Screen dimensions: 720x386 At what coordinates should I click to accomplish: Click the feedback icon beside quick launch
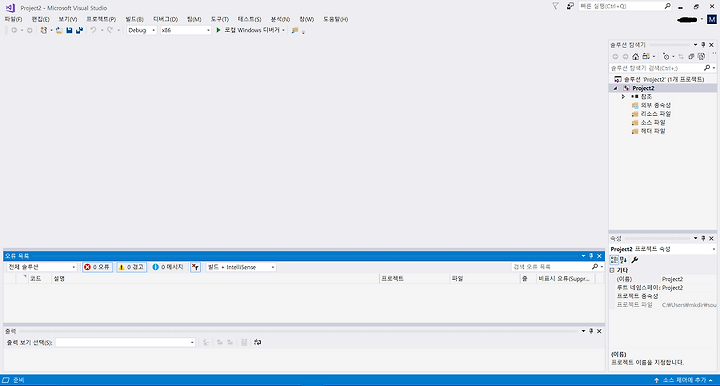[x=570, y=6]
